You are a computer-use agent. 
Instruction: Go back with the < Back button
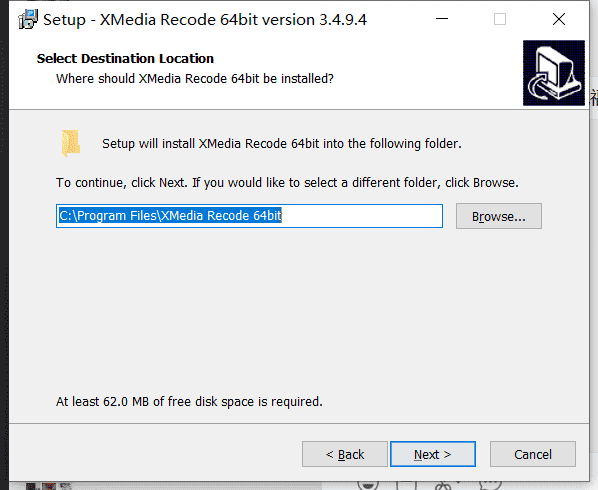[x=345, y=454]
